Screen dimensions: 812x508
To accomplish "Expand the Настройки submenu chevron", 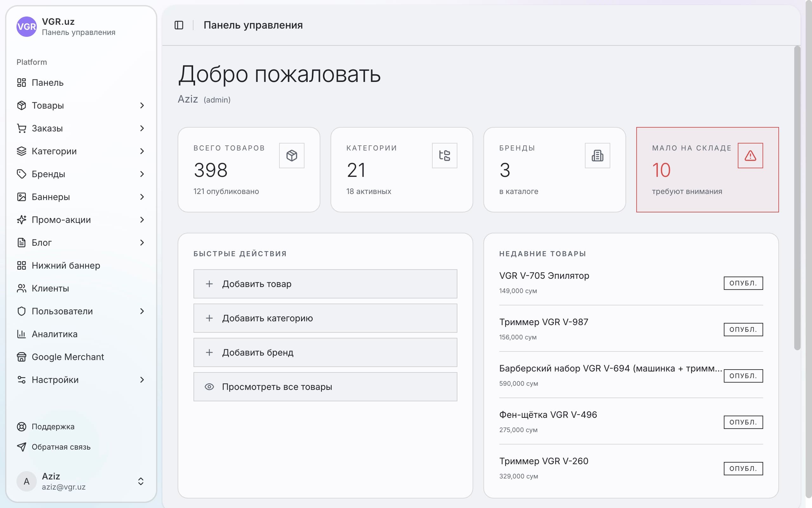I will pos(142,380).
